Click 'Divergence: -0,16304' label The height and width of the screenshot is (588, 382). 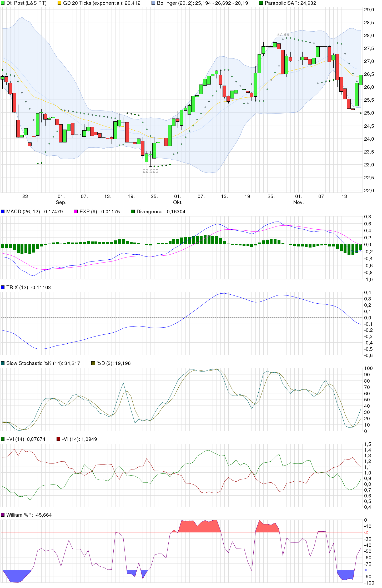(161, 212)
